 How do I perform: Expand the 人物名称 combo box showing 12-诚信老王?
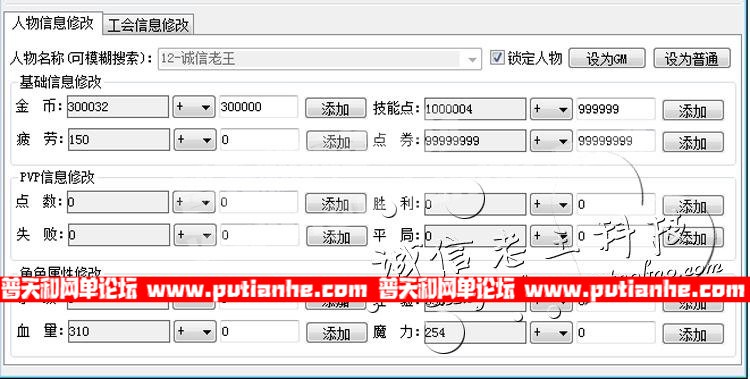(320, 59)
